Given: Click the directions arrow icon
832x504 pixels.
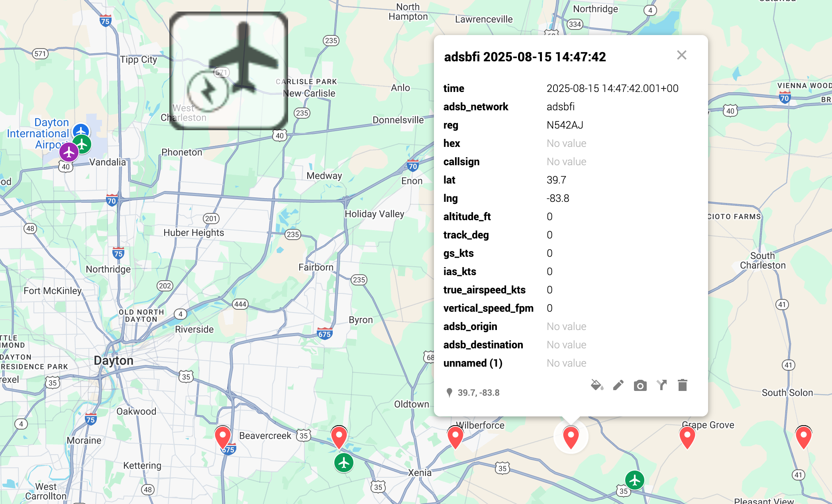Looking at the screenshot, I should pos(661,385).
